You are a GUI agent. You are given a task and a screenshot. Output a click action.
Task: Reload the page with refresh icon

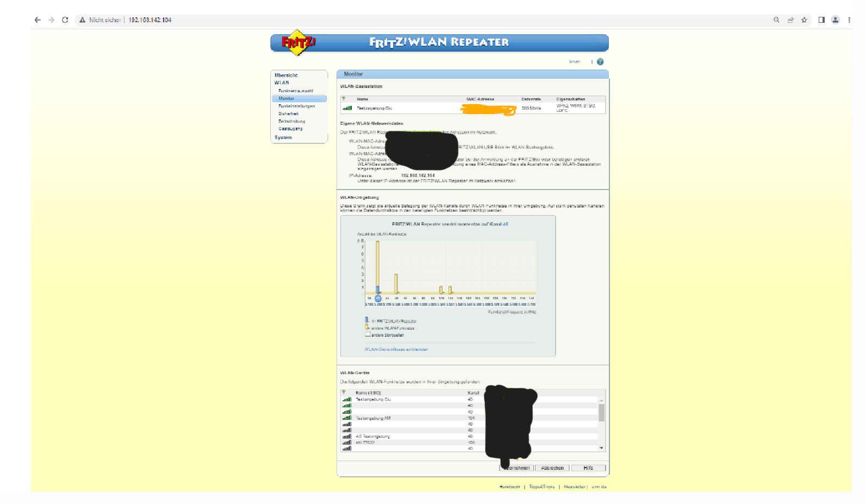point(65,20)
